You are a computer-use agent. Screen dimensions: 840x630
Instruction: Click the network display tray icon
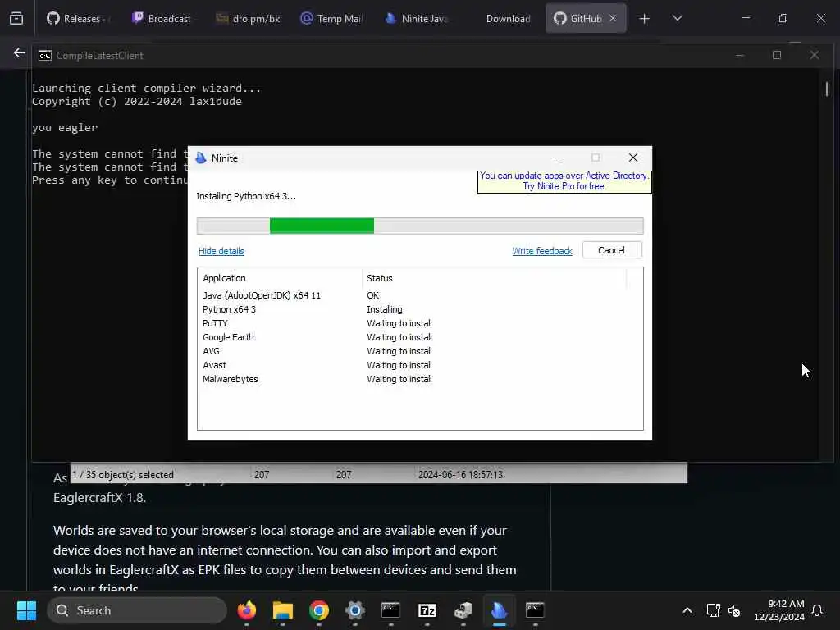713,610
